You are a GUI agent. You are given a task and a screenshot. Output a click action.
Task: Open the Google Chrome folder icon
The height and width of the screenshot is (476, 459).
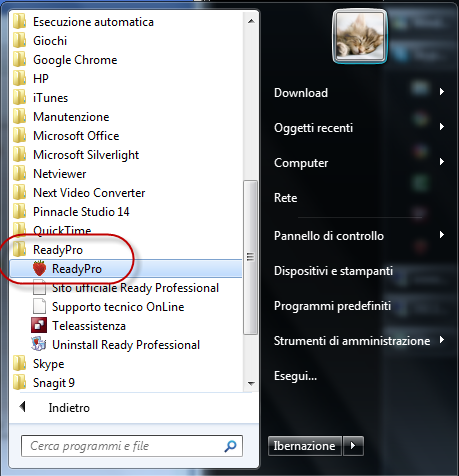tap(20, 59)
